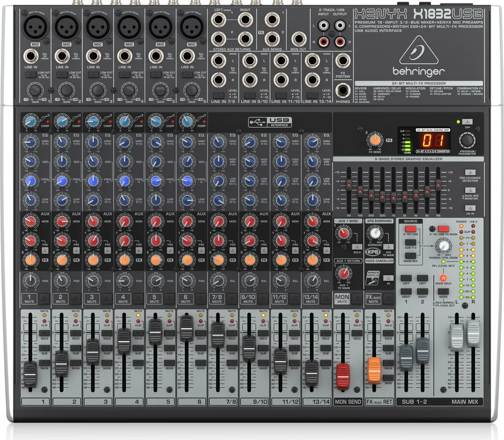The image size is (504, 440).
Task: Click the channel 4 XLR MIC input
Action: point(129,27)
